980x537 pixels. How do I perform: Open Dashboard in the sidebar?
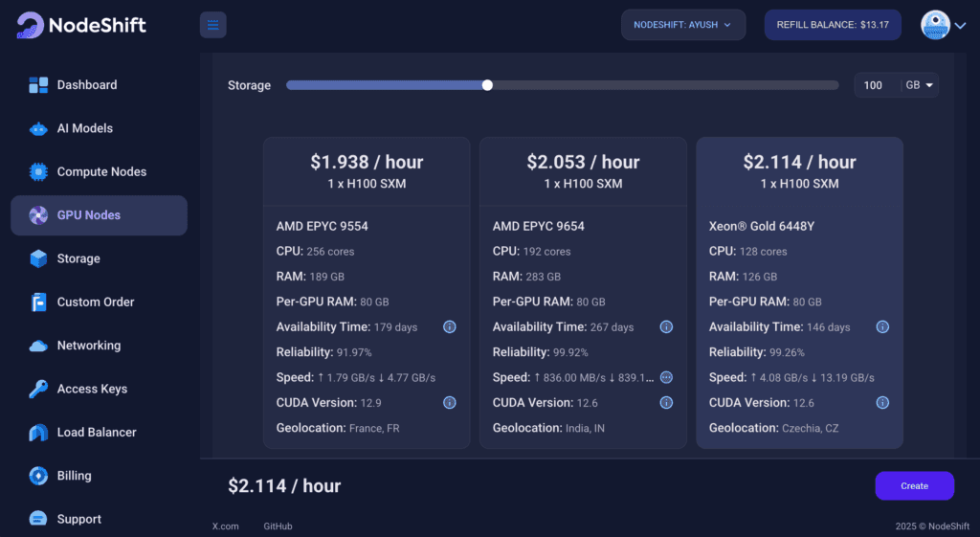click(86, 85)
